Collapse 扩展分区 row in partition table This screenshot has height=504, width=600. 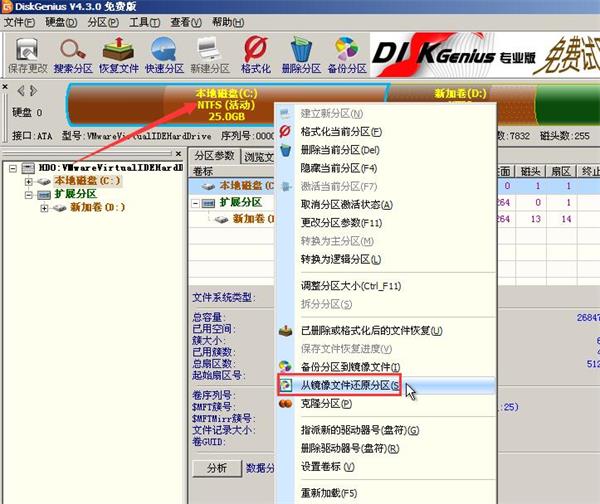coord(196,203)
